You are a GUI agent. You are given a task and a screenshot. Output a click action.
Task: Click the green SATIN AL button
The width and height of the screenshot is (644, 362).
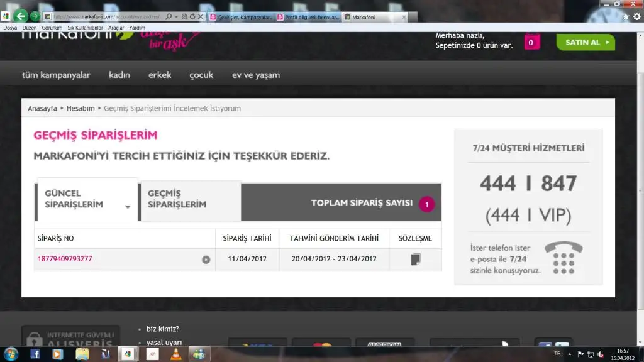click(x=586, y=42)
